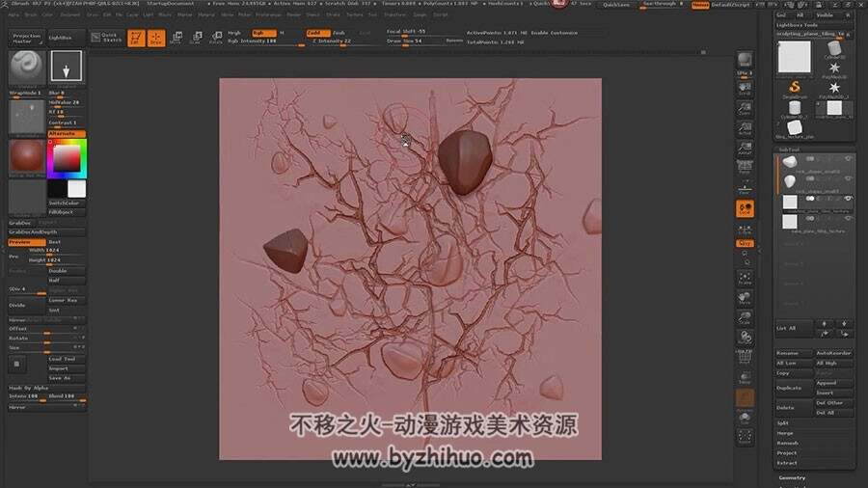Click the Save As button
Viewport: 868px width, 488px height.
click(x=67, y=378)
